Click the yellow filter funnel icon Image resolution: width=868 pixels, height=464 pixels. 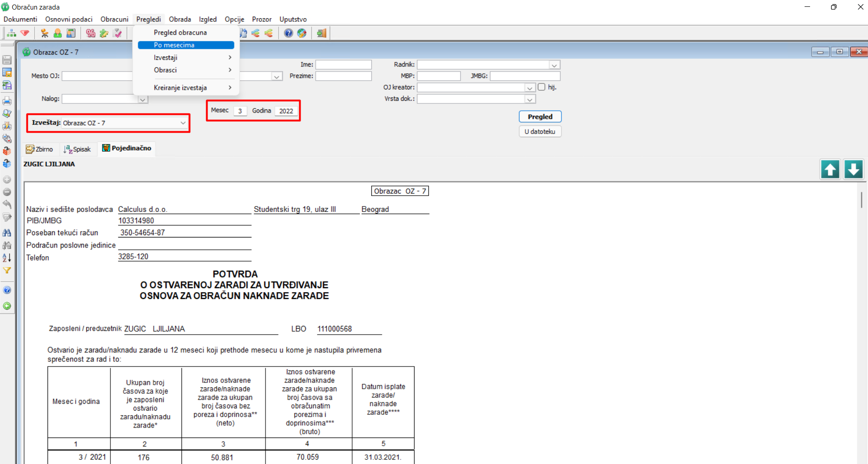tap(7, 270)
